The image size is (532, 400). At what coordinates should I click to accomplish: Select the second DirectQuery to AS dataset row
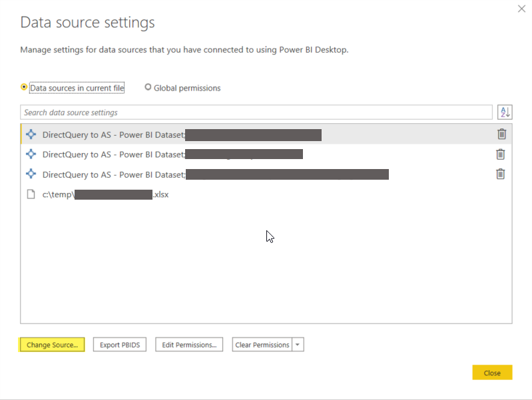266,154
